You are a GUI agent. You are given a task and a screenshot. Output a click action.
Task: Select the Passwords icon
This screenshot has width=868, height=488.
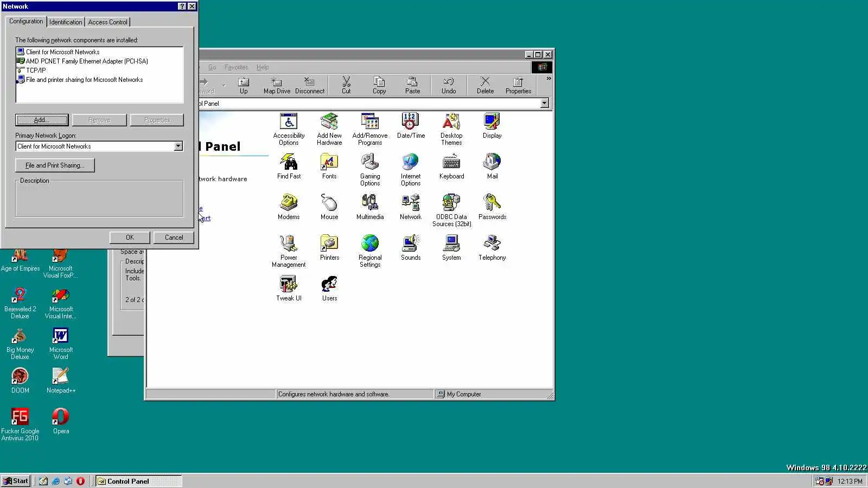tap(492, 207)
